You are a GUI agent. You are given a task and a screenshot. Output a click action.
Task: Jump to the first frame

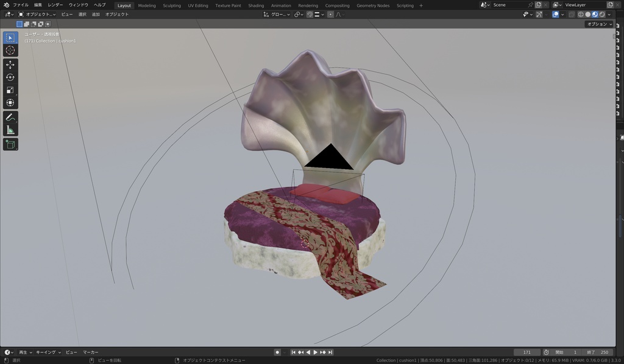[293, 352]
